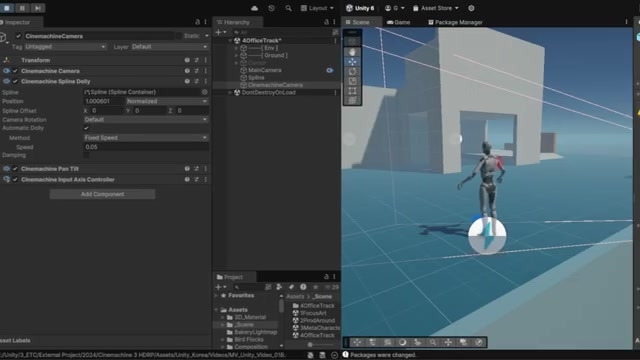The width and height of the screenshot is (640, 360).
Task: Lock the Inspector panel
Action: (x=198, y=22)
